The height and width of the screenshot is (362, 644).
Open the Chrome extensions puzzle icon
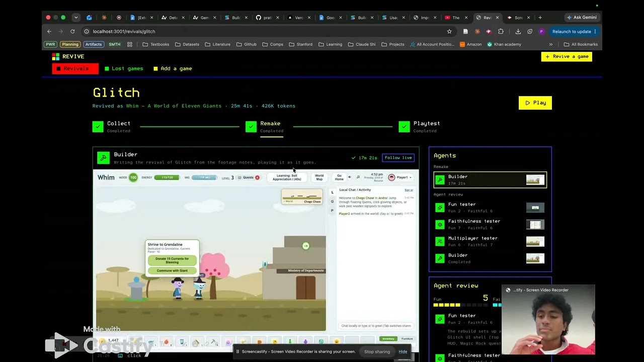click(x=501, y=31)
